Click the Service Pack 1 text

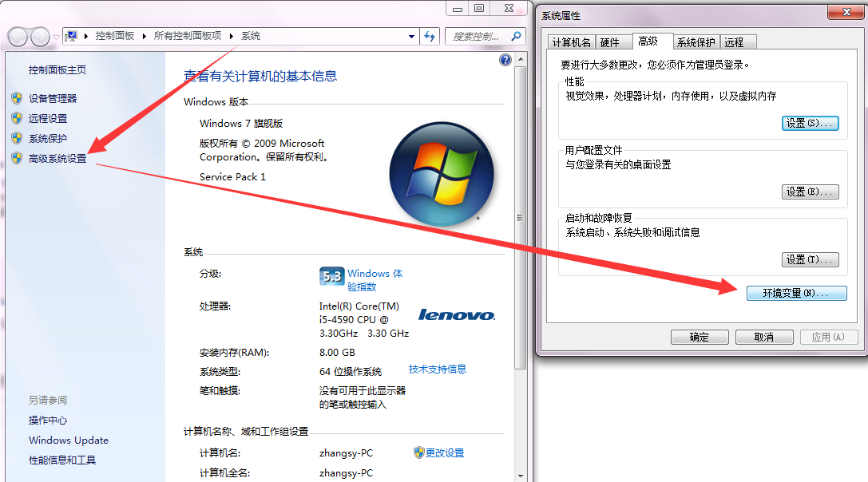232,176
